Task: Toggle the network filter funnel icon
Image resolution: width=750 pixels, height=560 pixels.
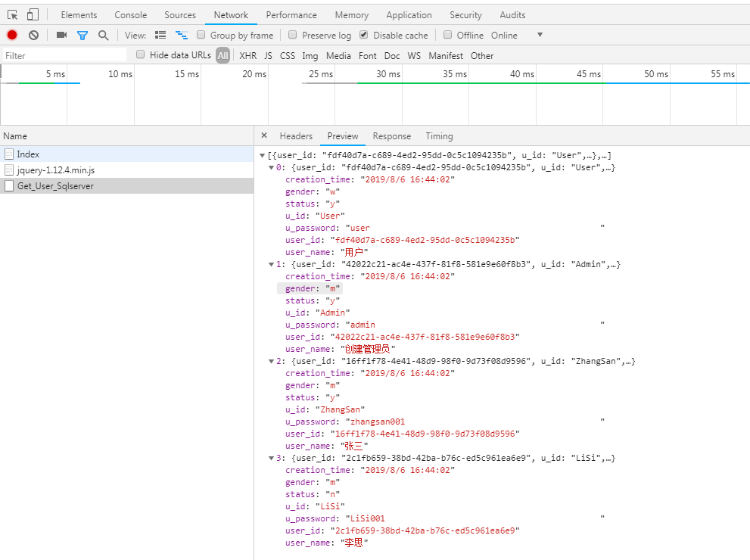Action: (82, 36)
